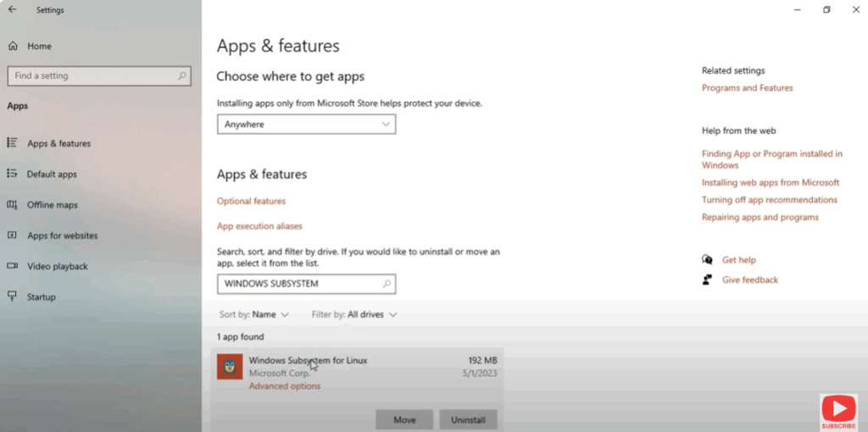The height and width of the screenshot is (432, 868).
Task: Click the Uninstall button
Action: click(468, 420)
